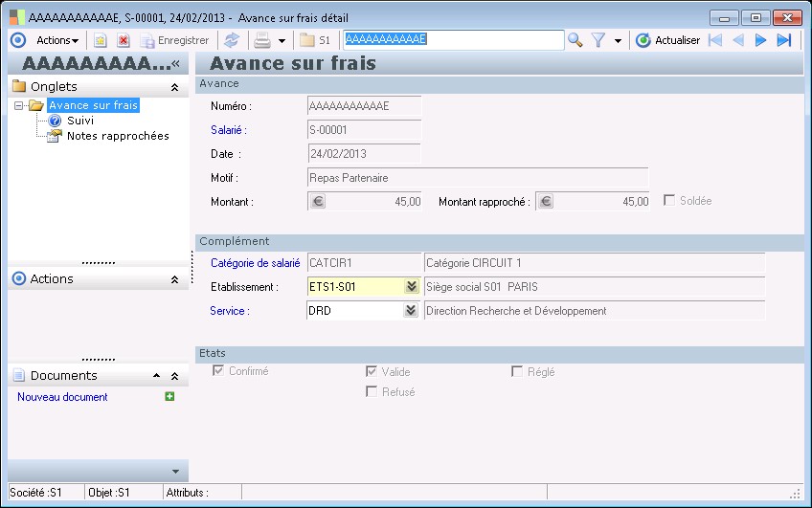Go to the next record

(761, 40)
